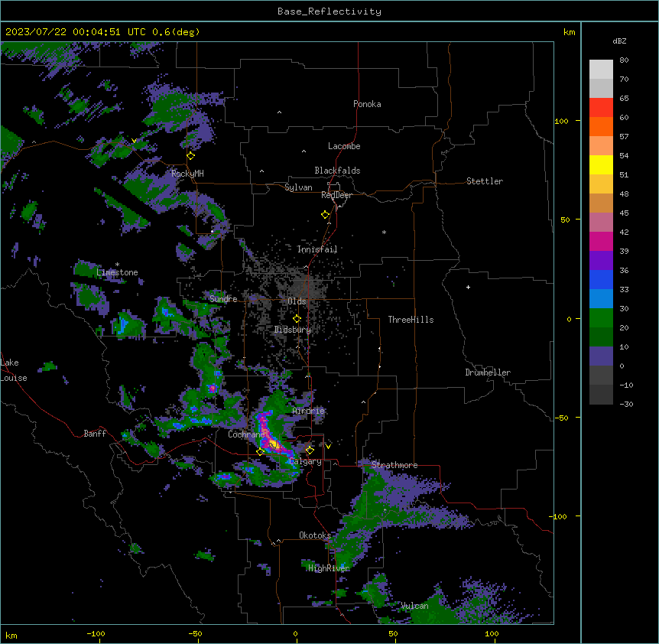Click the 45 value in the dBZ legend
Image resolution: width=659 pixels, height=644 pixels.
(x=624, y=213)
